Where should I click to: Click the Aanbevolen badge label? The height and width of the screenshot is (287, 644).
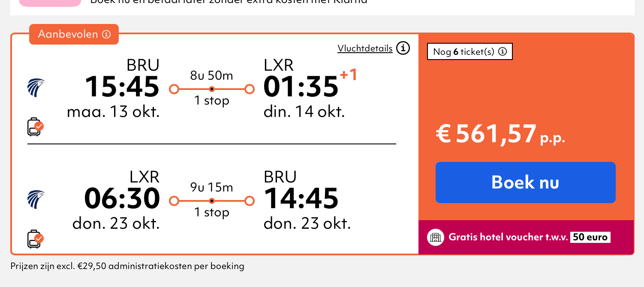tap(68, 34)
